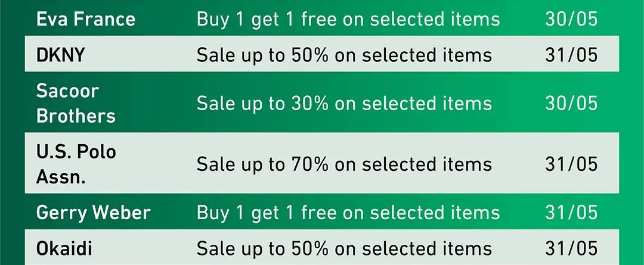Viewport: 644px width, 265px height.
Task: Open the DKNY brand entry
Action: [x=61, y=55]
